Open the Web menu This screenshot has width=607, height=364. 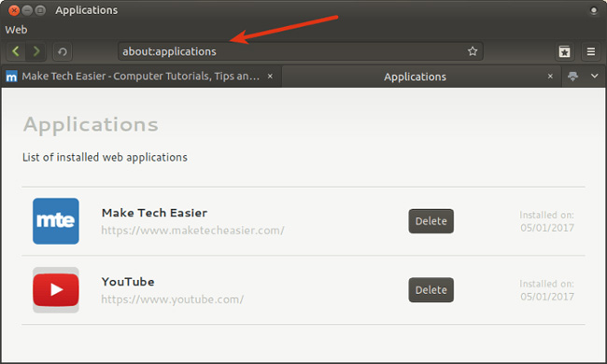16,30
